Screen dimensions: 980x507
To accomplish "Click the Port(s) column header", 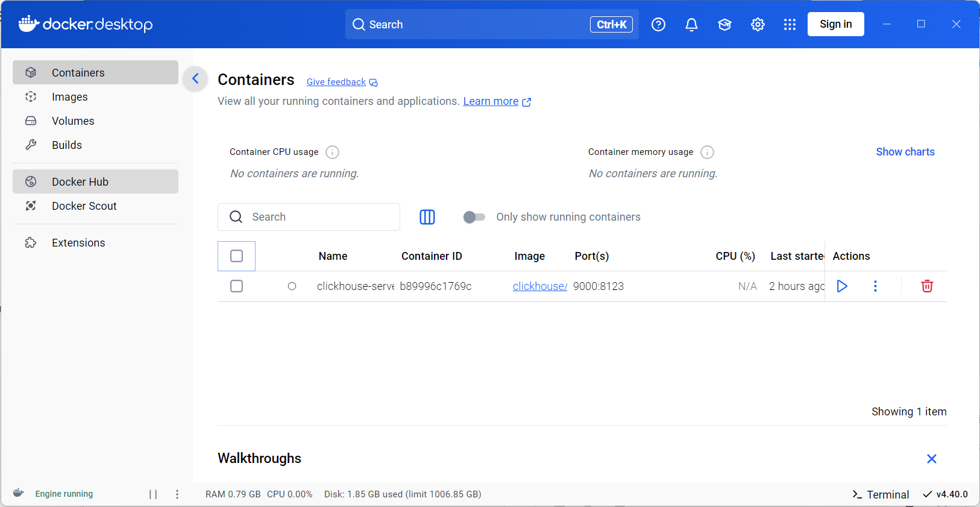I will tap(592, 256).
